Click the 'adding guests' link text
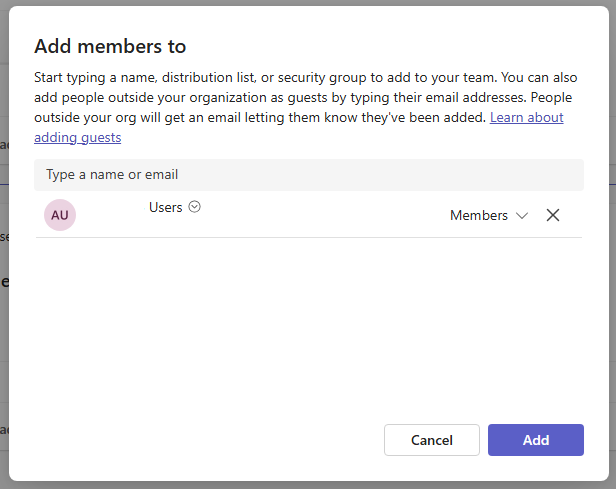 (x=77, y=137)
